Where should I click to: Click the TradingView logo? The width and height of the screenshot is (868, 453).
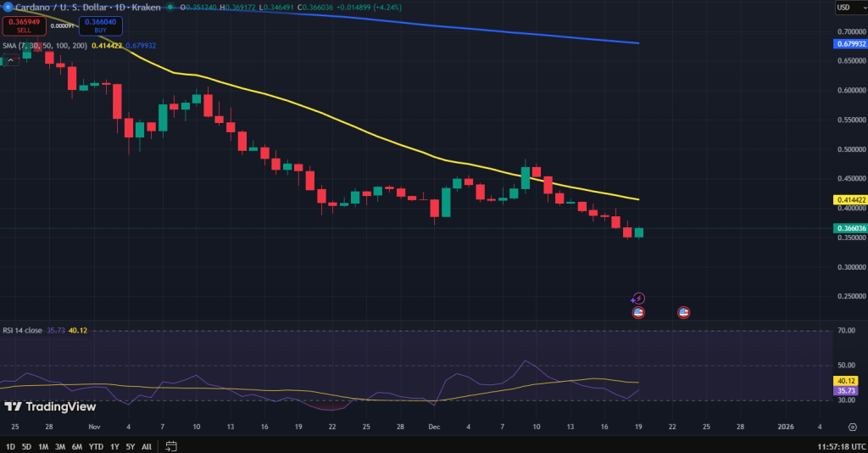50,406
